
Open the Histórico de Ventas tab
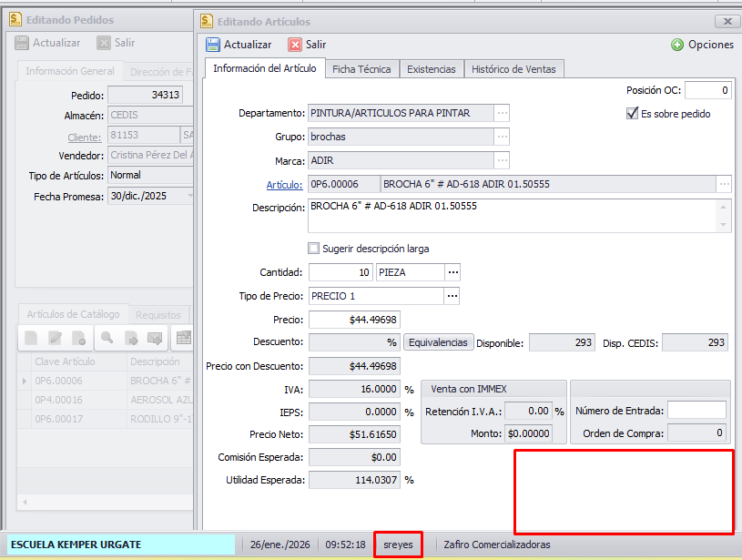tap(514, 69)
